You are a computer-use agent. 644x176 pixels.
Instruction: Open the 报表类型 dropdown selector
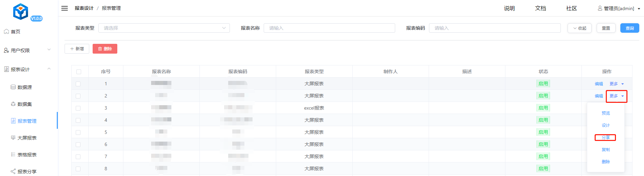point(164,28)
